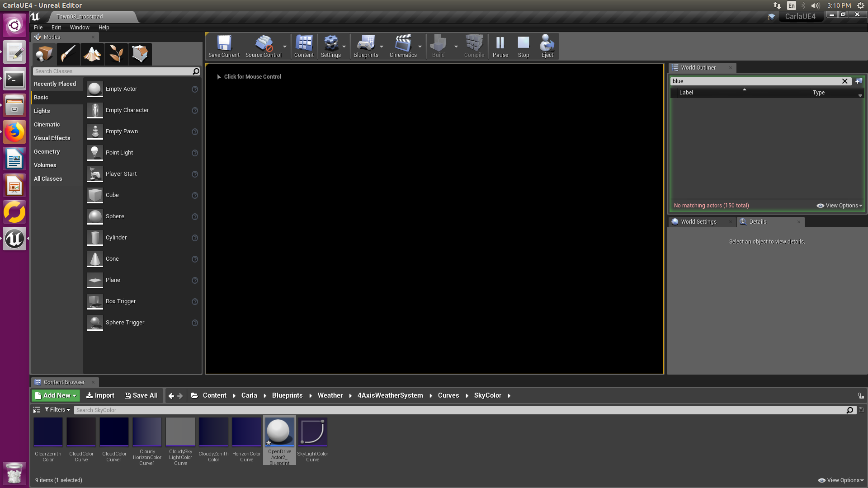Open help for Sphere Trigger
The width and height of the screenshot is (868, 488).
[x=195, y=323]
